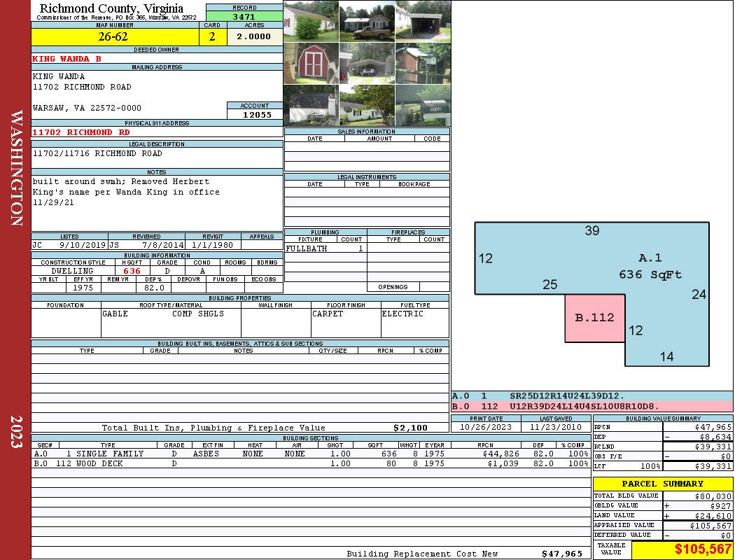Viewport: 735px width, 560px height.
Task: Click the Richmond County, Virginia title
Action: pos(111,8)
